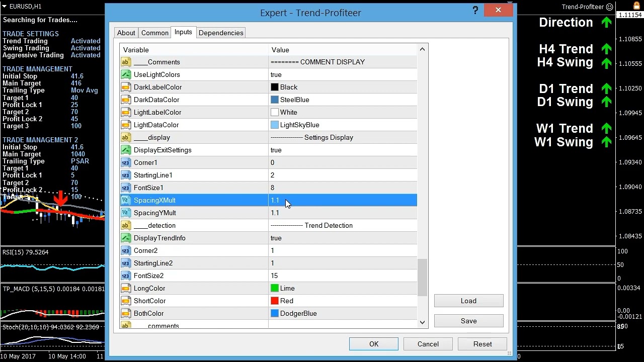This screenshot has width=644, height=362.
Task: Toggle the UseLightColors true value
Action: pyautogui.click(x=276, y=74)
